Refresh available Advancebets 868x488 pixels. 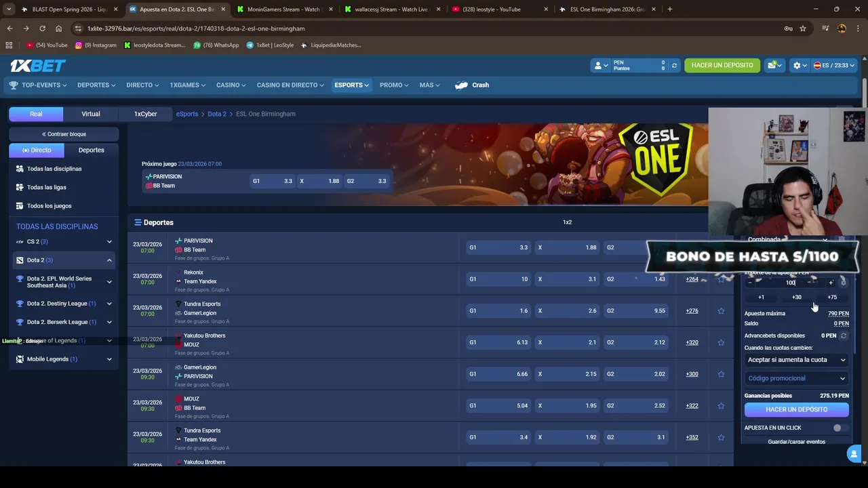[844, 335]
